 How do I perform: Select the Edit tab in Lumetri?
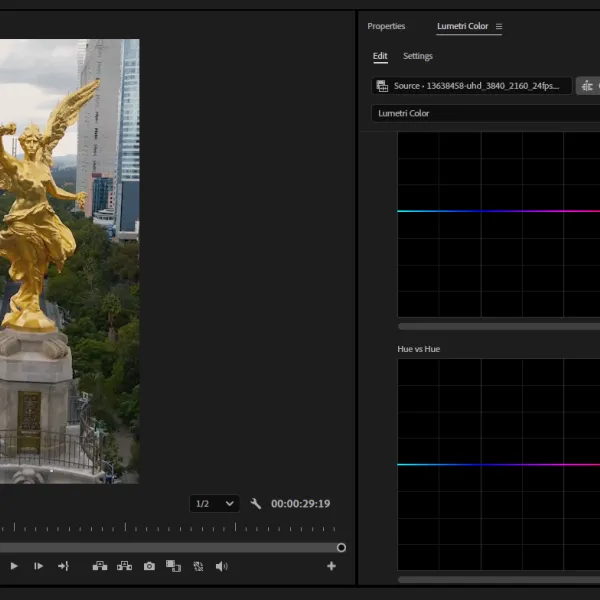pyautogui.click(x=380, y=56)
